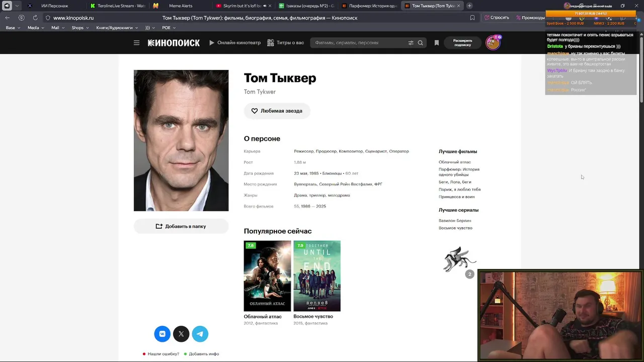
Task: Open Париж, я люблю тебя link
Action: (x=459, y=190)
